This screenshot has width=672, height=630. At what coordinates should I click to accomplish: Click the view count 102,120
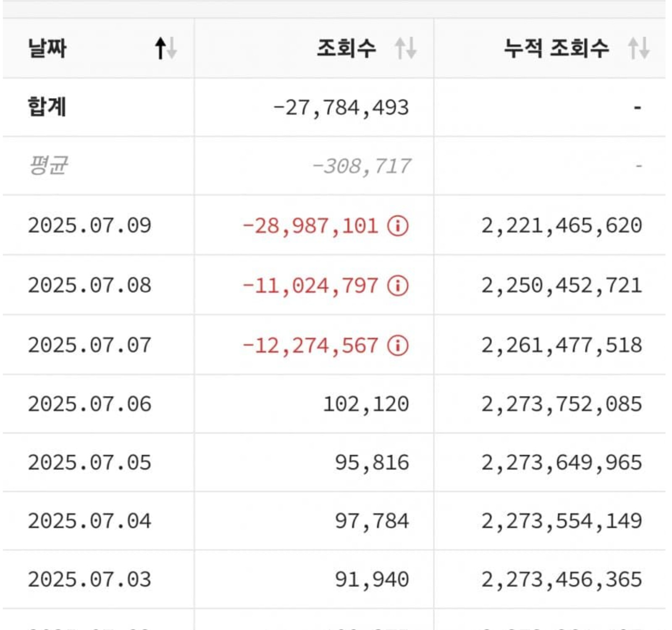366,404
